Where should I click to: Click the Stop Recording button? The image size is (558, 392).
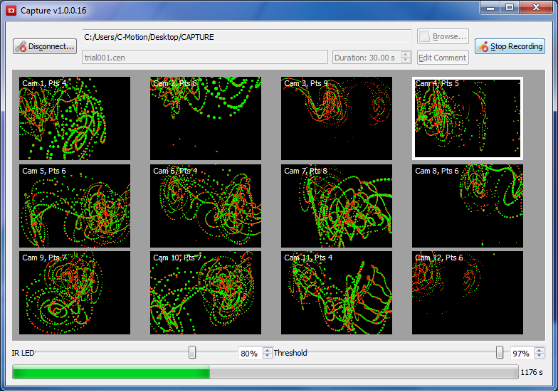click(510, 46)
